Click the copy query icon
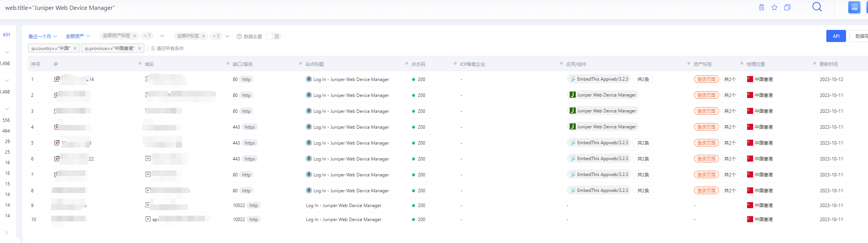 point(787,8)
